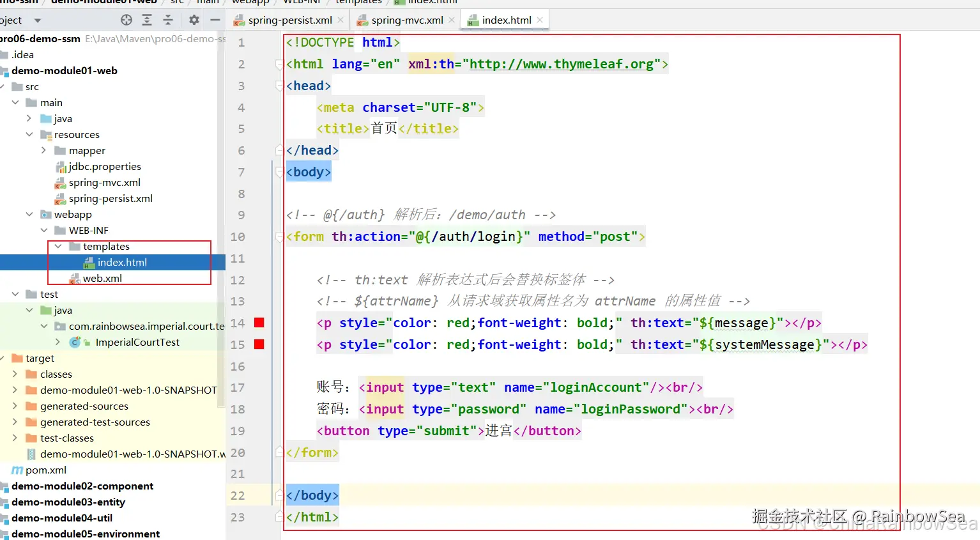
Task: Click the red color swatch on line 14 gutter
Action: [x=259, y=323]
